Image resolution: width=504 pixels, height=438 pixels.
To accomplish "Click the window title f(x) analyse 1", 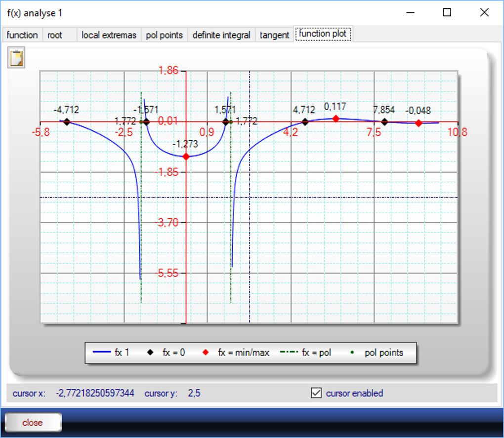I will pos(35,13).
